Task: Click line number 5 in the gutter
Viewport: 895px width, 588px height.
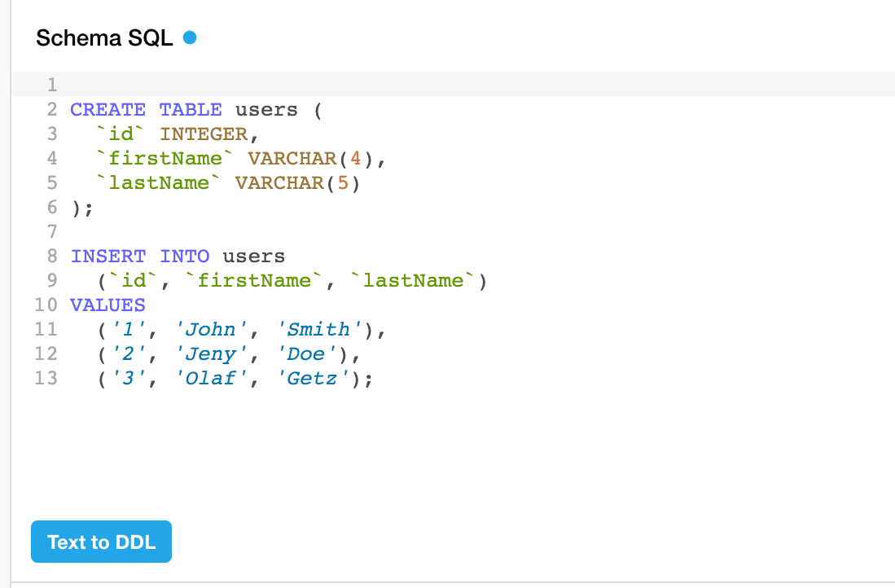Action: [x=52, y=183]
